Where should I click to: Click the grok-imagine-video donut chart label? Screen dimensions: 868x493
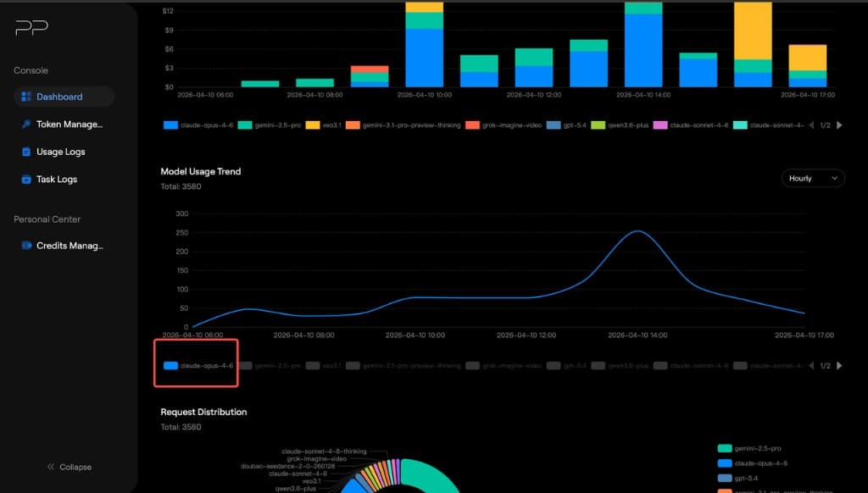[x=316, y=459]
